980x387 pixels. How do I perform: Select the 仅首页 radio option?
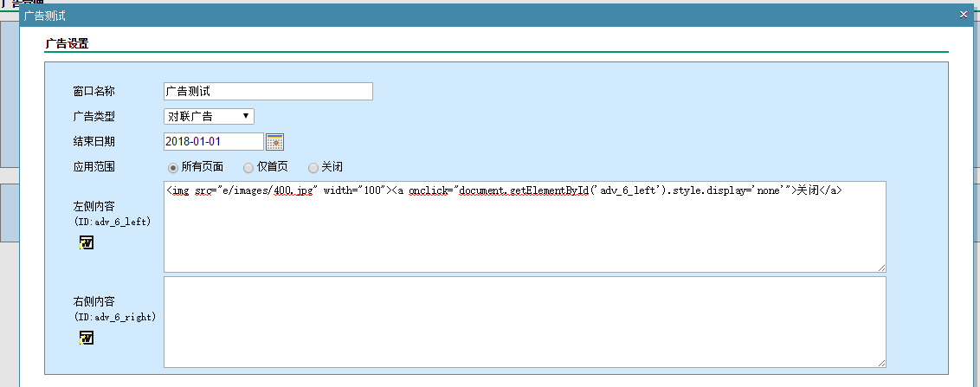[x=249, y=167]
